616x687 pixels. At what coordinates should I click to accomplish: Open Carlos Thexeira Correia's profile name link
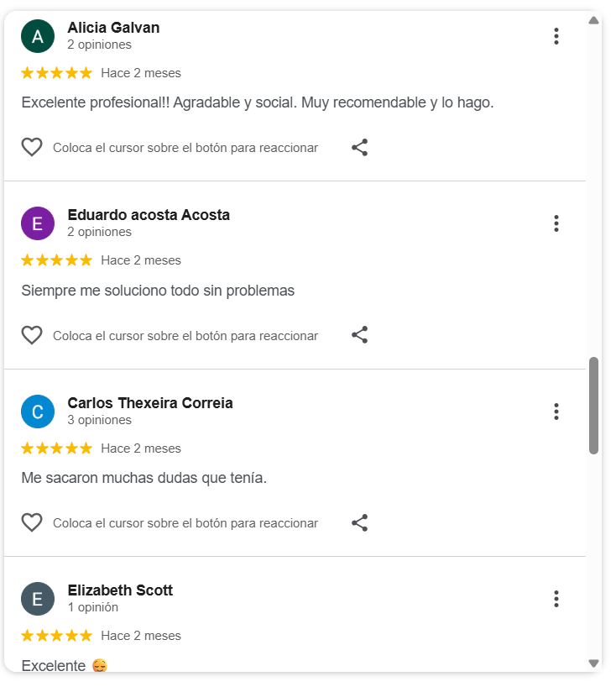pyautogui.click(x=150, y=403)
